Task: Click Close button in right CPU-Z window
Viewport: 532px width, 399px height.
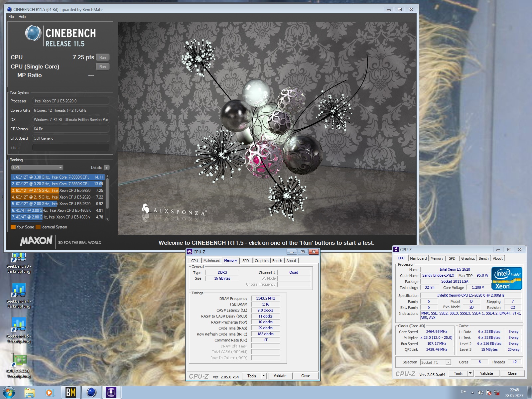Action: coord(512,373)
